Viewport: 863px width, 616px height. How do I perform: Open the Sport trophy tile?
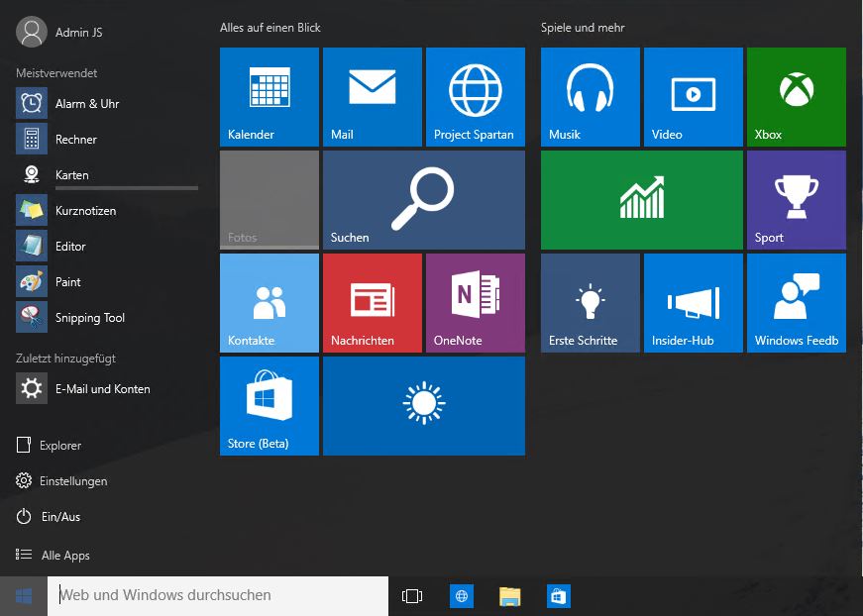796,200
